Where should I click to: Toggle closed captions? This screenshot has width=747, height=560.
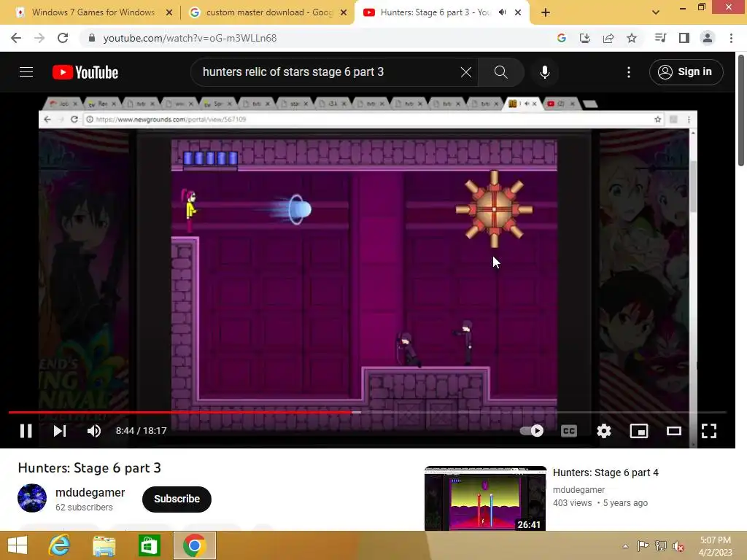click(x=569, y=431)
